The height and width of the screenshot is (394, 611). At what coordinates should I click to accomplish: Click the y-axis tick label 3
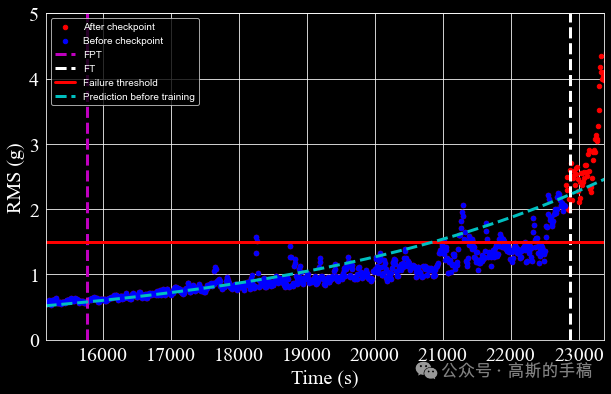point(34,145)
